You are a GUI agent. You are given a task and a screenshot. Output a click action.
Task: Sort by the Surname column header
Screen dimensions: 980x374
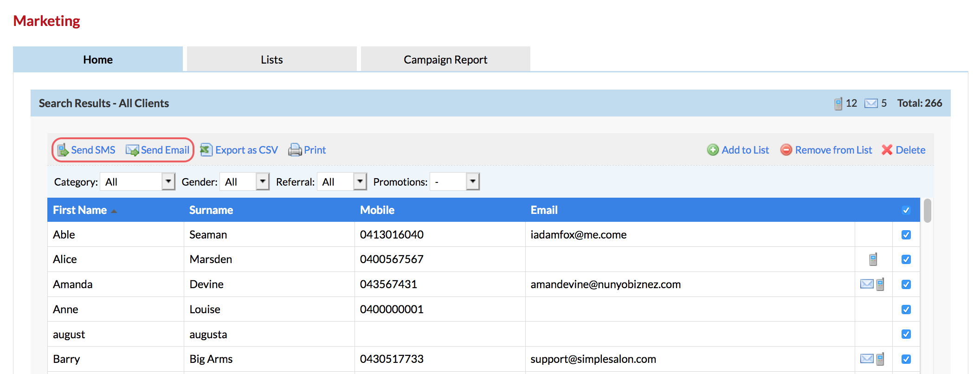click(211, 210)
